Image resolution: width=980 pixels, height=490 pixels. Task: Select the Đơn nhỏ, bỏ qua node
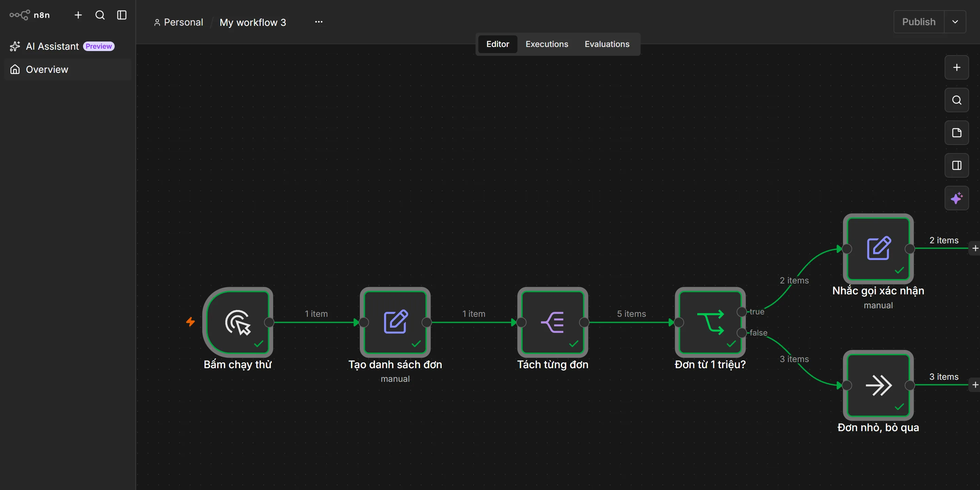(x=878, y=386)
